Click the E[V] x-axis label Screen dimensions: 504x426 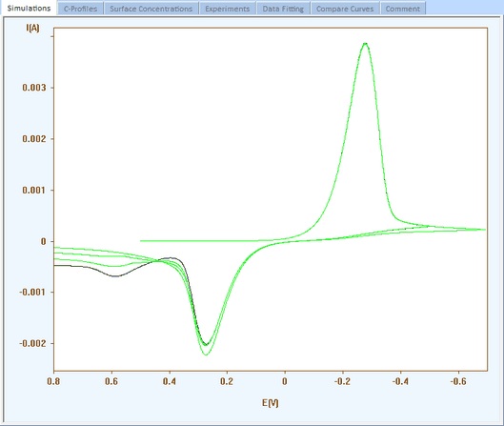point(270,403)
